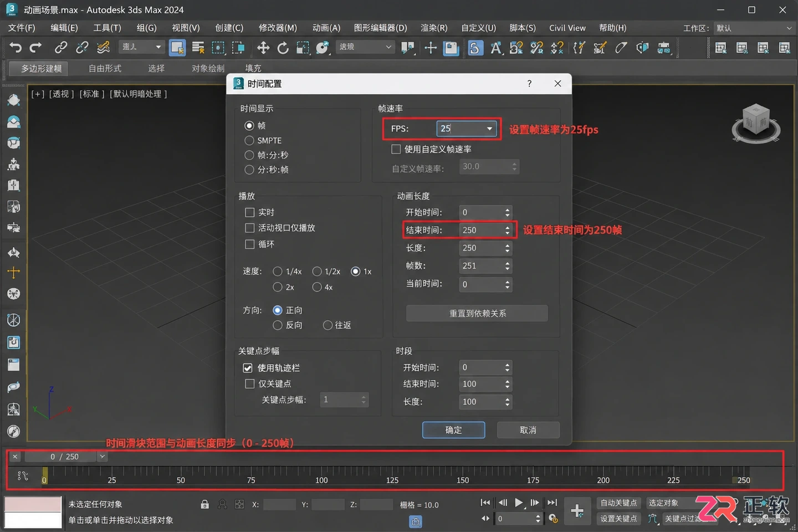Screen dimensions: 798x532
Task: Click the Unlink Selection icon
Action: click(82, 48)
